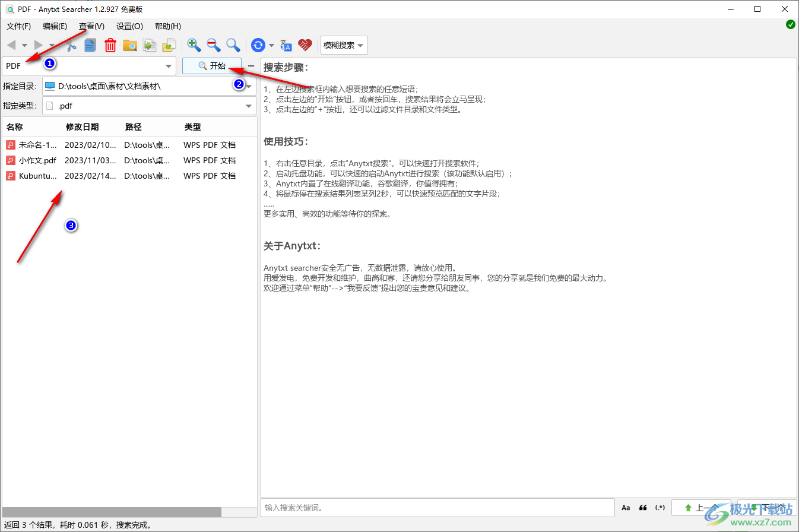This screenshot has height=532, width=799.
Task: Click the Anytxt app icon in title bar
Action: (x=9, y=9)
